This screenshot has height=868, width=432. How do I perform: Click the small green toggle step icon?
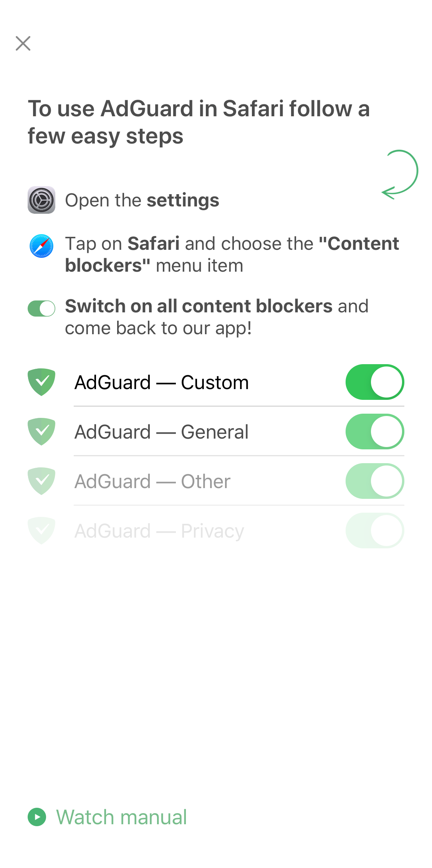[41, 309]
